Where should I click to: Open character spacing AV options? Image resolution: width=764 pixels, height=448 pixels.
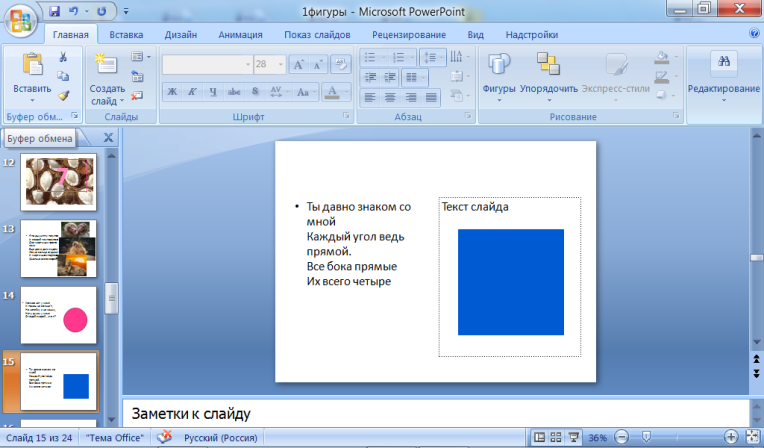279,92
